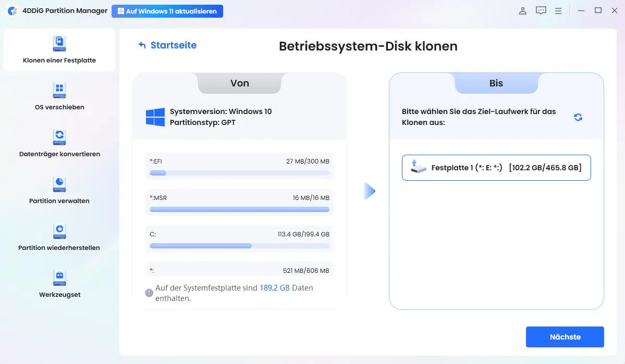625x364 pixels.
Task: Click the Nächste button
Action: (565, 337)
